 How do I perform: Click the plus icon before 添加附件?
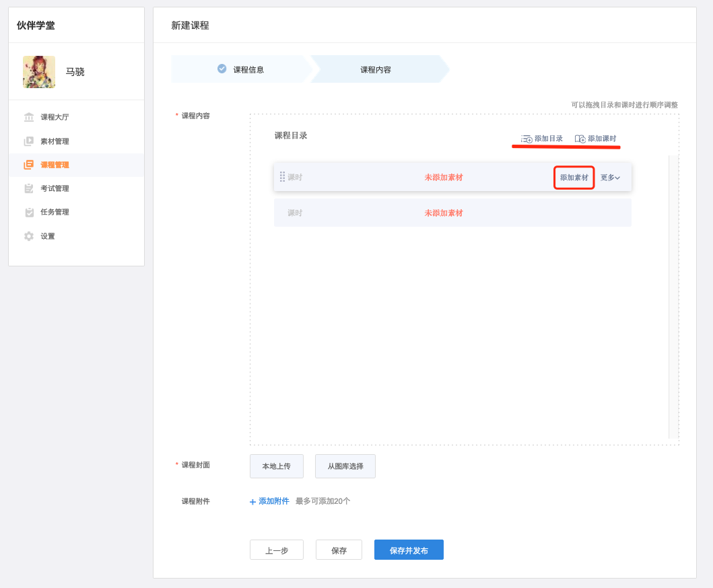click(x=253, y=502)
